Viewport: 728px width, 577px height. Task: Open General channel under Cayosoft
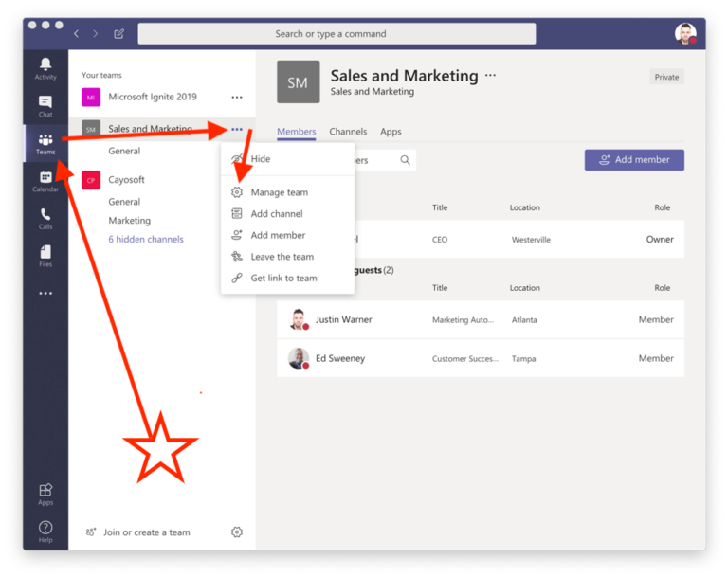tap(124, 202)
